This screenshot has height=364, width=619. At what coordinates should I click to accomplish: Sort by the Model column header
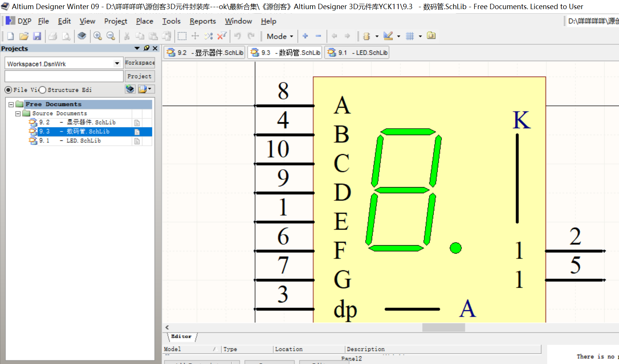pos(192,349)
